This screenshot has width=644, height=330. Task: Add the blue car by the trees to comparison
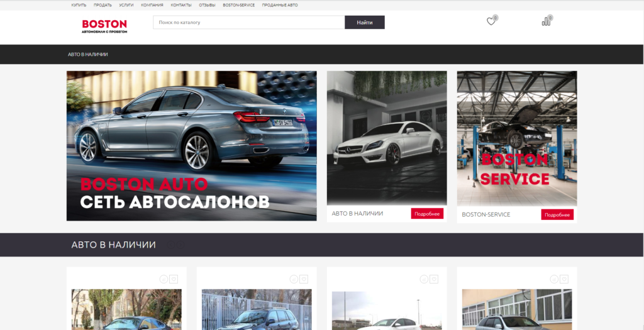tap(164, 279)
